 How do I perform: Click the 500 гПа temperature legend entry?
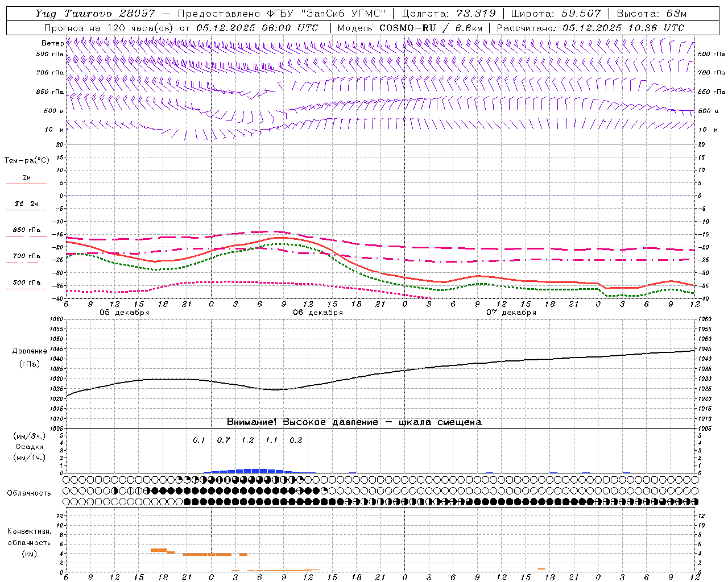coord(26,282)
